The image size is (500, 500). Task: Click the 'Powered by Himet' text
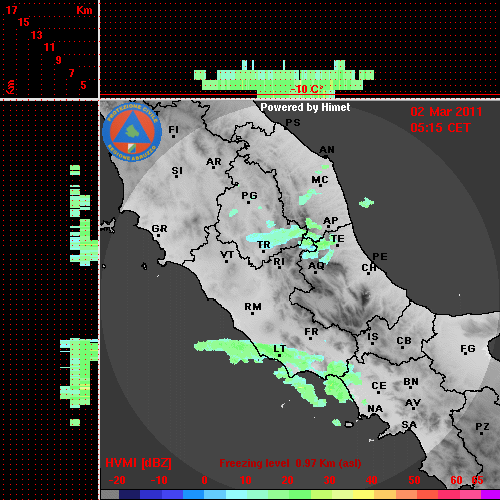point(305,107)
